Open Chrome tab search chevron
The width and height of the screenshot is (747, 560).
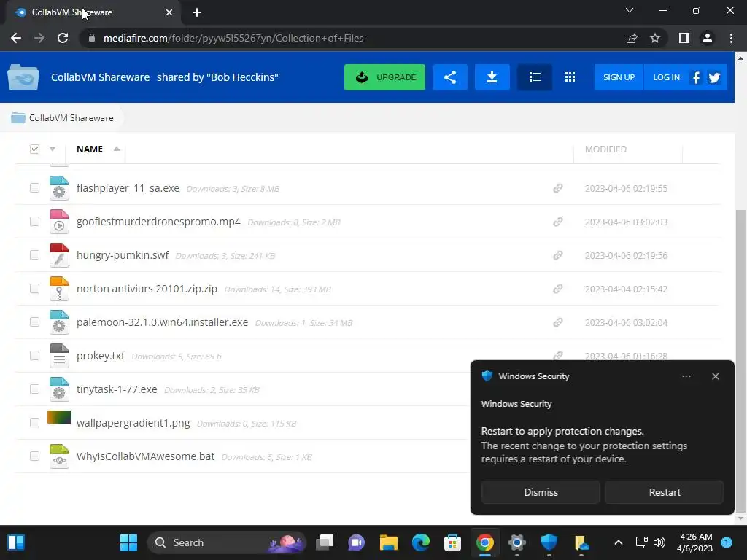point(630,10)
